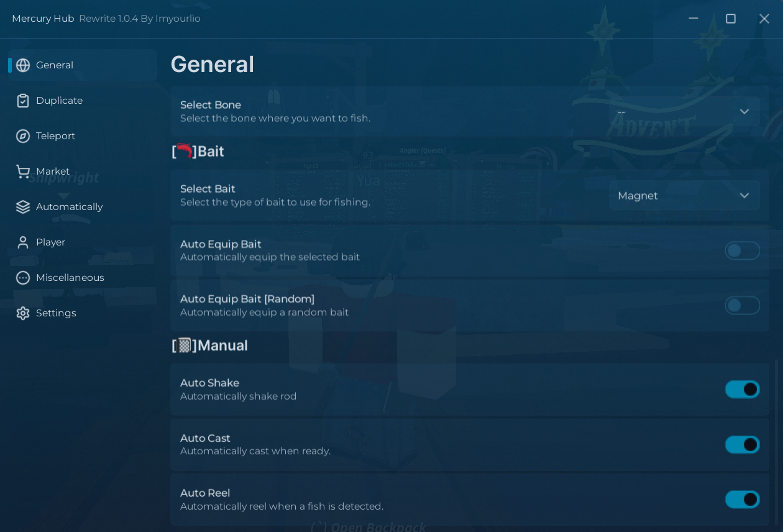Click the Miscellaneous ellipsis icon

[23, 278]
